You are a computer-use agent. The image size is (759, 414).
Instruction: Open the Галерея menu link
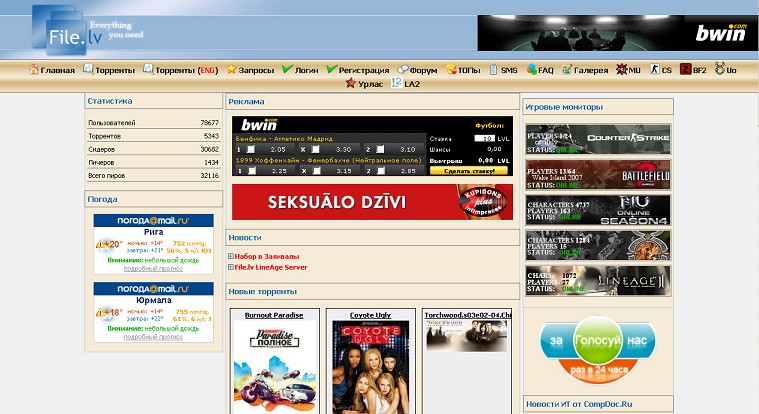591,70
